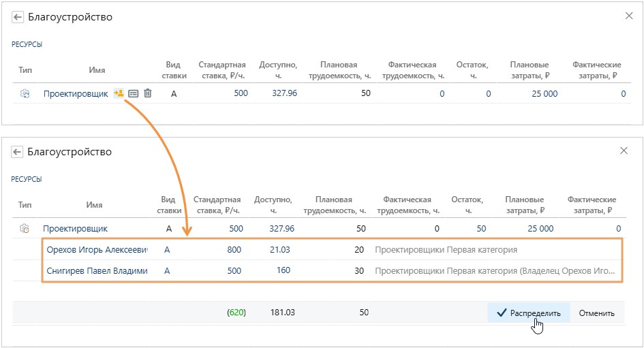Open the card icon next to Проектировщик
The image size is (644, 348).
[134, 94]
